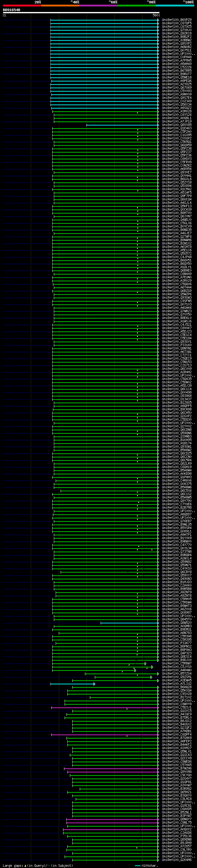The image size is (197, 868).
Task: Select hit label UniRef100_Q9ZRI8
Action: (x=177, y=33)
